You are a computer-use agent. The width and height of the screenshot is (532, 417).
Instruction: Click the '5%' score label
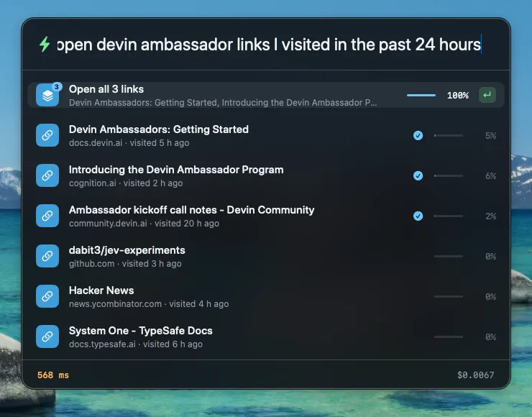click(x=490, y=136)
